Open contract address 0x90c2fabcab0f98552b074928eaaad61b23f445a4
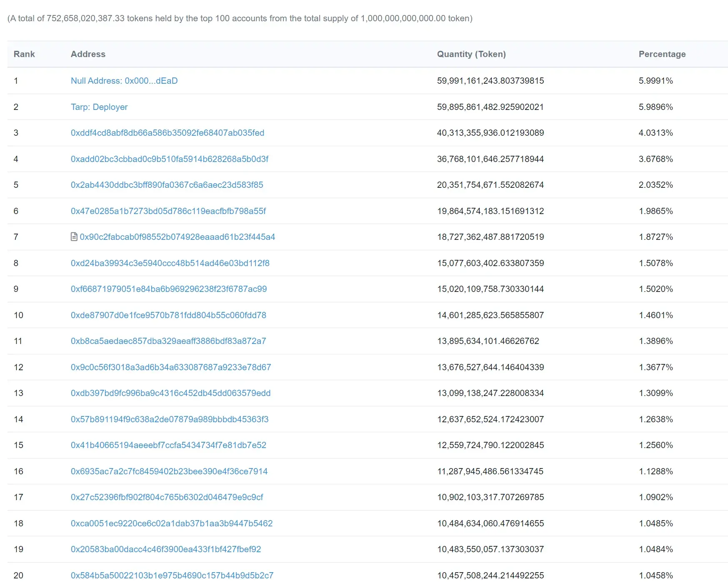This screenshot has height=588, width=728. coord(178,237)
